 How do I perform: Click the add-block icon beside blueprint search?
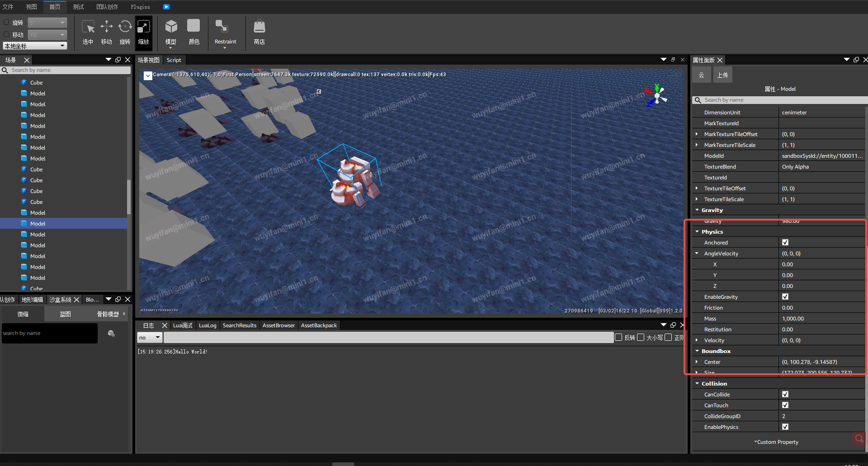tap(111, 333)
